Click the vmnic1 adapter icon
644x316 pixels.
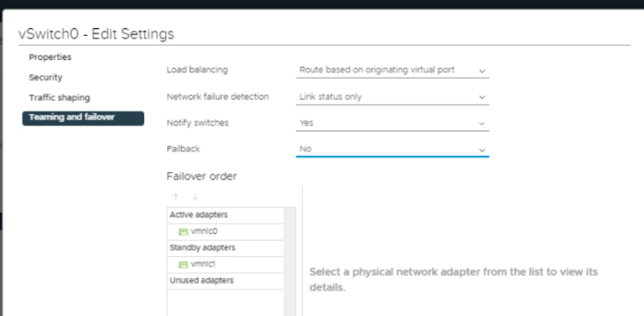pyautogui.click(x=183, y=265)
